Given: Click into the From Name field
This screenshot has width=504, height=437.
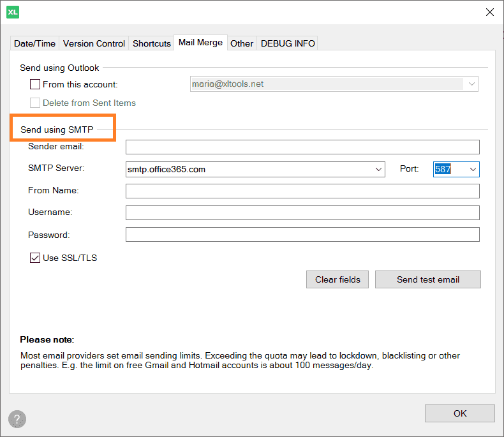Looking at the screenshot, I should (x=302, y=191).
